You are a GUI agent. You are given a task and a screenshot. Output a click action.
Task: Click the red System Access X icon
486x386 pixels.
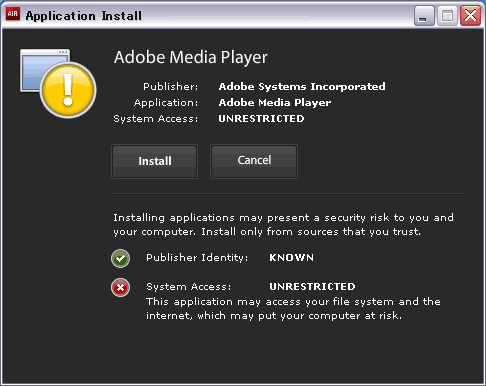pos(120,287)
